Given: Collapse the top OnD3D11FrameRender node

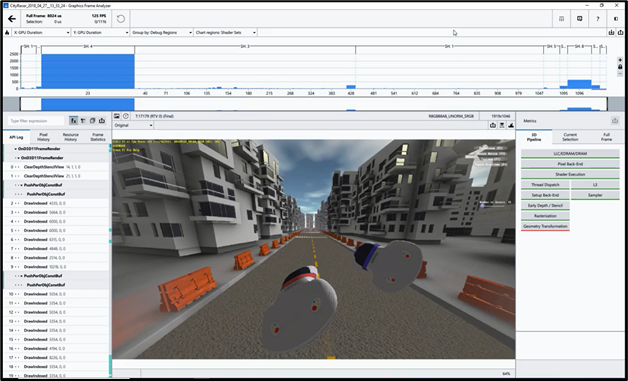Looking at the screenshot, I should pyautogui.click(x=16, y=149).
